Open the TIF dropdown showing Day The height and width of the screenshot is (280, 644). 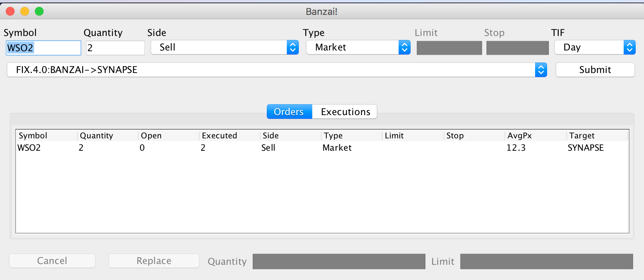click(595, 47)
